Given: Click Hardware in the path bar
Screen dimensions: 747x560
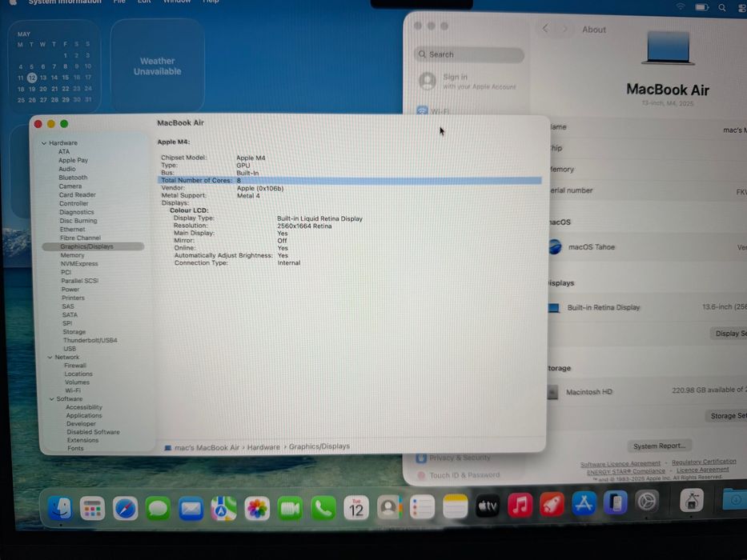Looking at the screenshot, I should click(263, 447).
